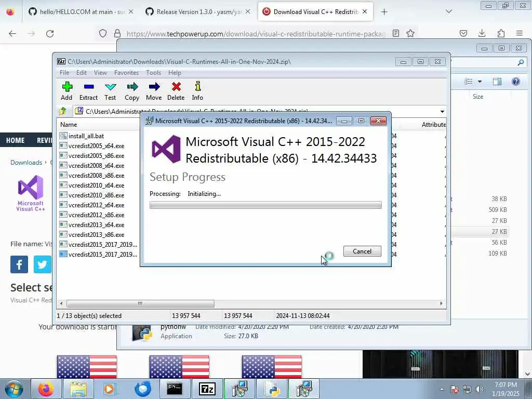Click the Add toolbar icon in 7-Zip
Viewport: 532px width, 399px height.
pos(67,91)
